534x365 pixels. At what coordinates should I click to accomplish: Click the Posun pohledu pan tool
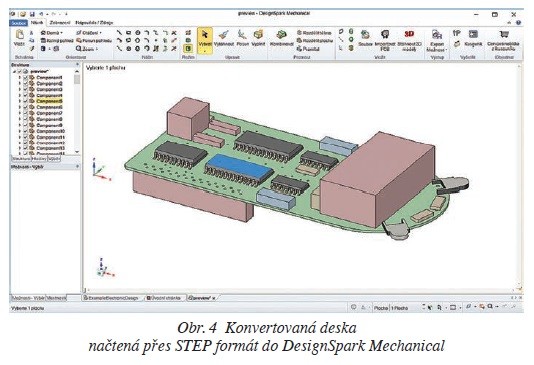click(94, 41)
